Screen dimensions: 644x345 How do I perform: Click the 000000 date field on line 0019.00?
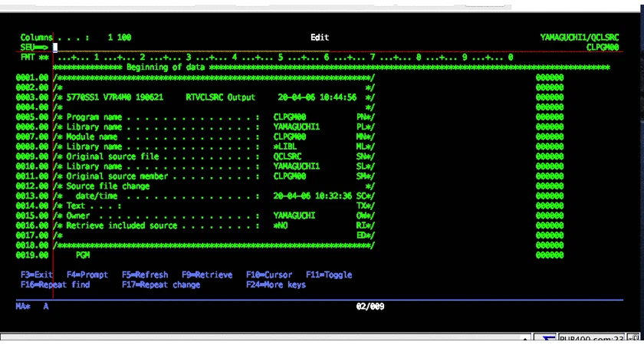click(550, 255)
